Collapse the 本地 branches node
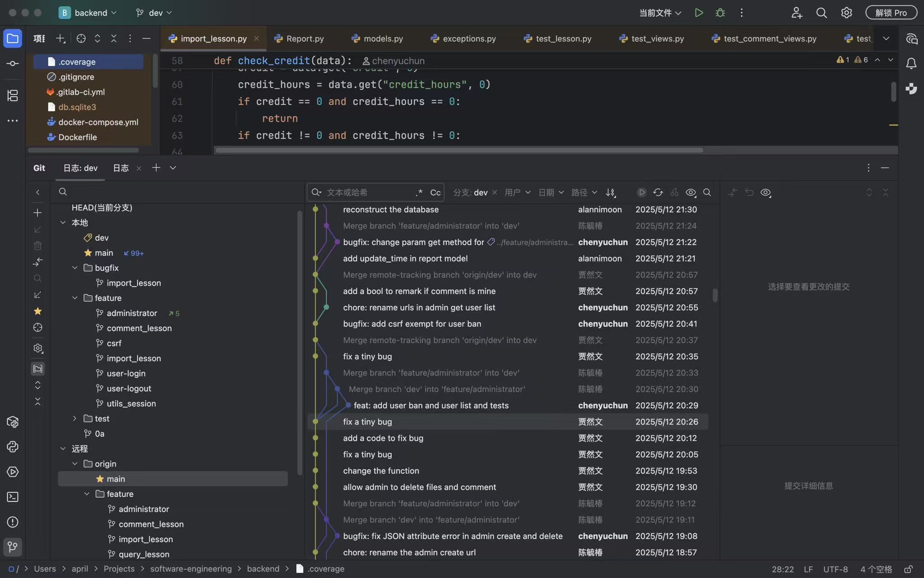This screenshot has height=578, width=924. click(63, 223)
